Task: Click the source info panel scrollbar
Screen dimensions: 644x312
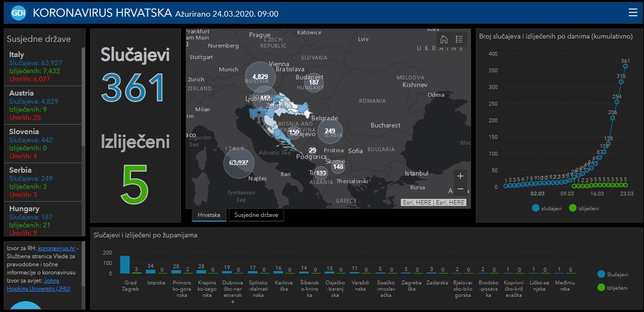Action: click(x=84, y=264)
